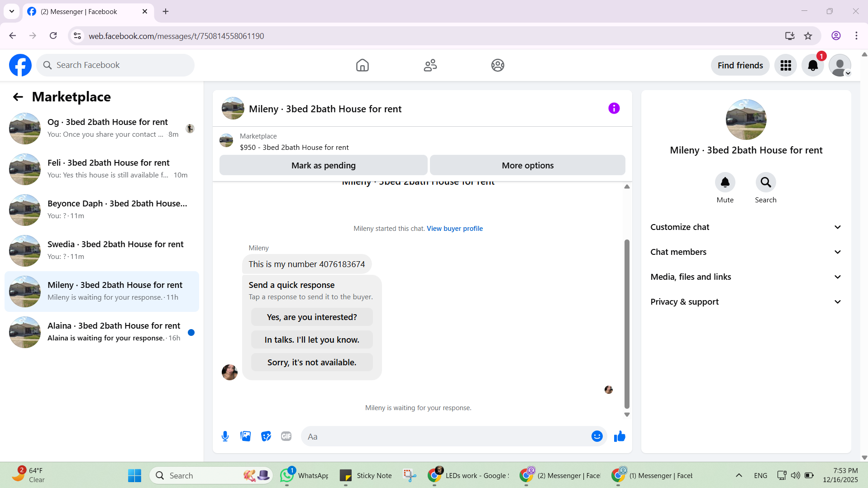
Task: Click the taskbar Search box
Action: 211,475
